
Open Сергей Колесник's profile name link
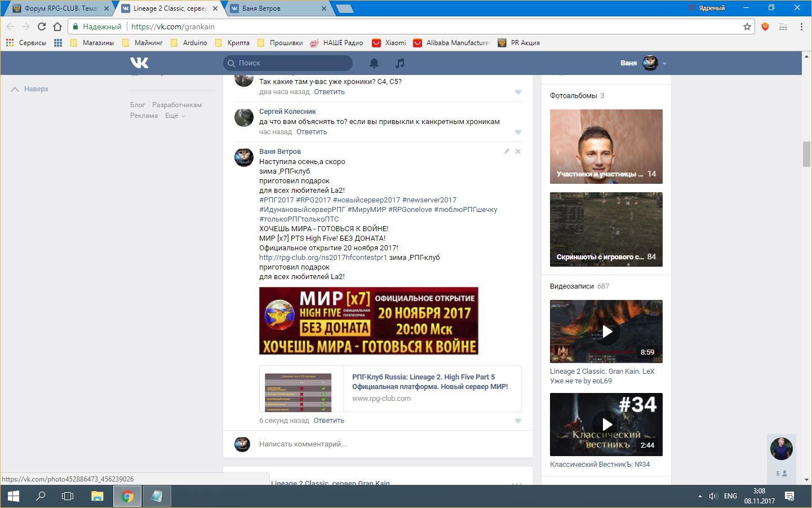tap(287, 112)
